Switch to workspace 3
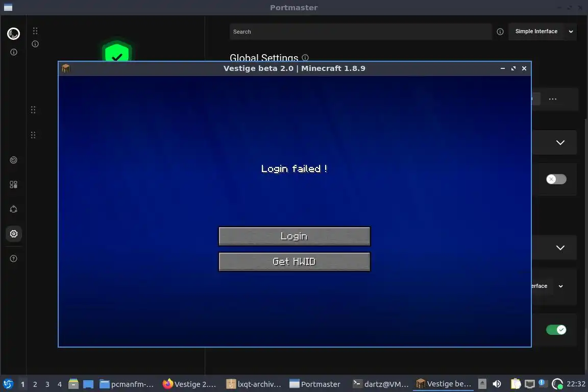Screen dimensions: 588x392 click(47, 384)
